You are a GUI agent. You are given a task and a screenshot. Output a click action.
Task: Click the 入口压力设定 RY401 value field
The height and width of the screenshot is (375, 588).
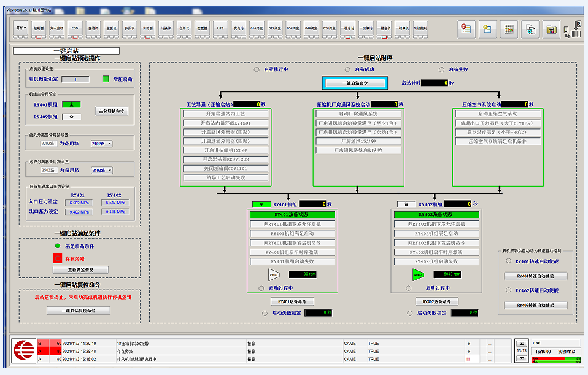[x=79, y=203]
